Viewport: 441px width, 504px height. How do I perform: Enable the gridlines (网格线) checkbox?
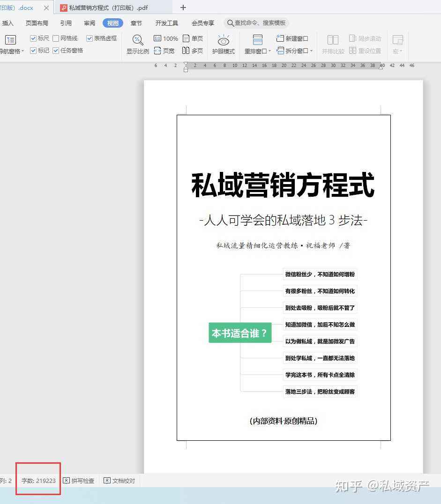(x=56, y=38)
